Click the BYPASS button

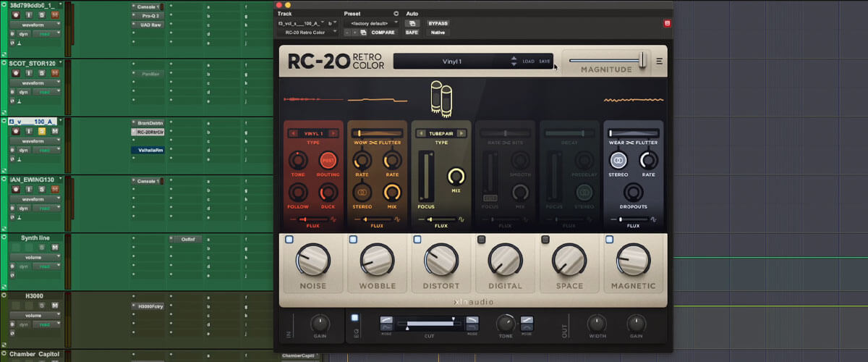(438, 23)
